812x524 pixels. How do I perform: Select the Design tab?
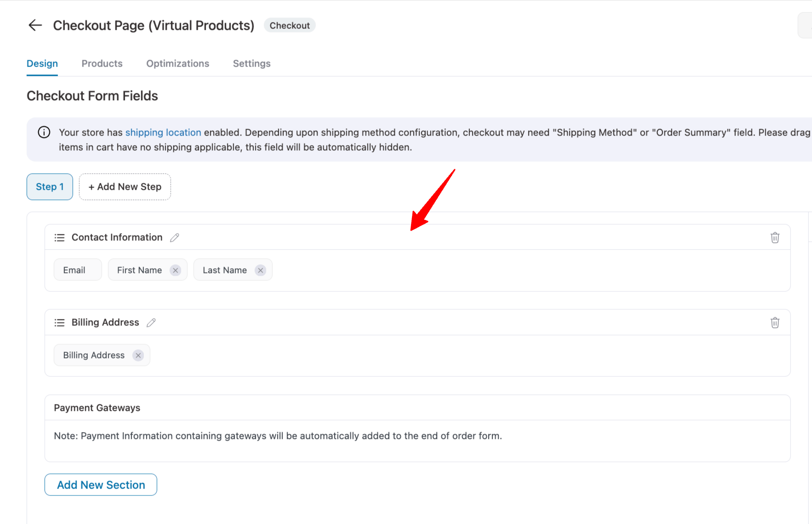pyautogui.click(x=42, y=63)
